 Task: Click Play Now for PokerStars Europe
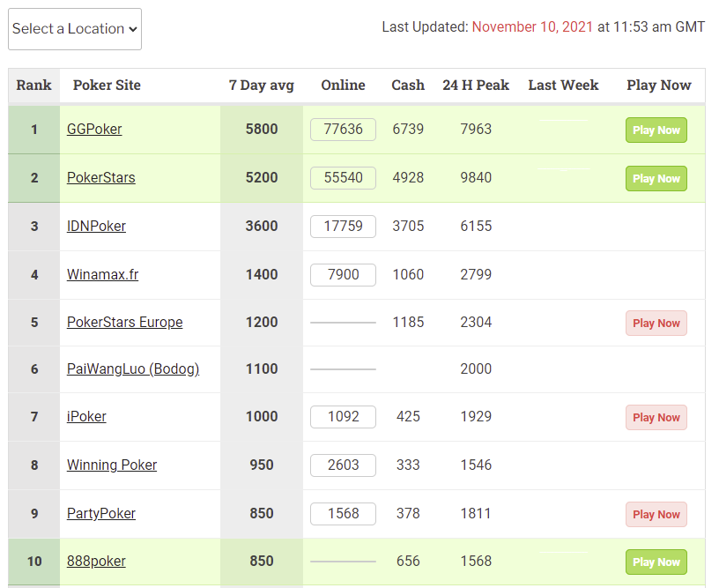tap(656, 324)
